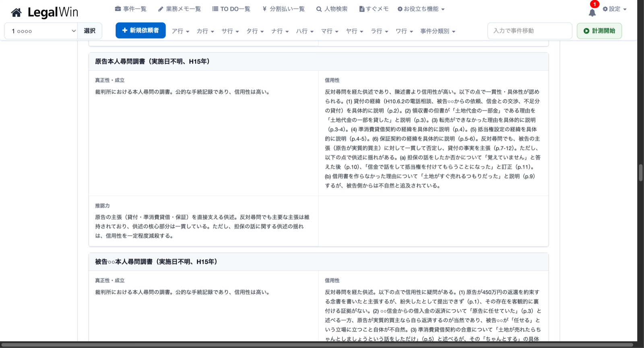644x348 pixels.
Task: Expand お役立ち機能 dropdown menu
Action: point(421,9)
